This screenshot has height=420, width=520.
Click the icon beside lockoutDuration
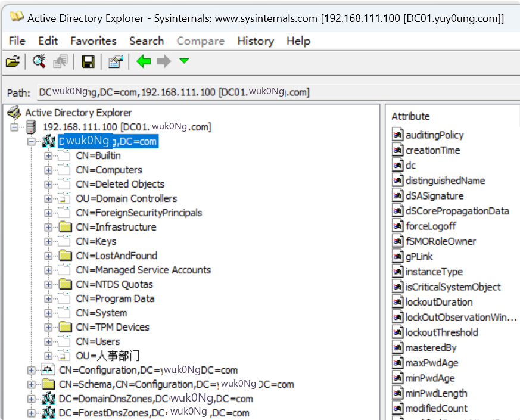[398, 302]
